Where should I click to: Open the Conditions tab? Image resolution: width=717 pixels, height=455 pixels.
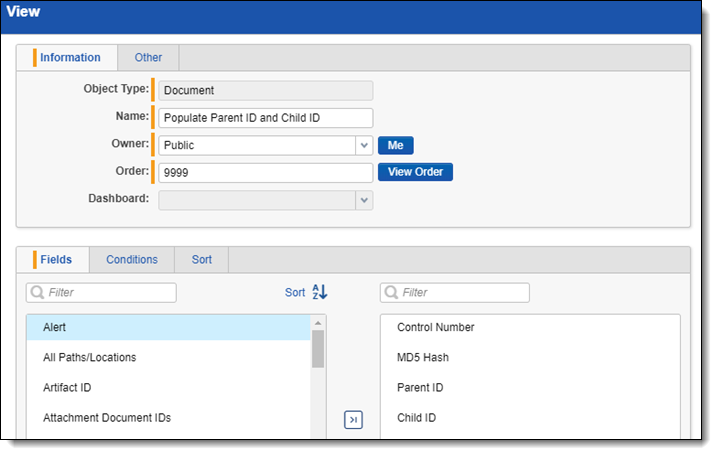tap(132, 260)
